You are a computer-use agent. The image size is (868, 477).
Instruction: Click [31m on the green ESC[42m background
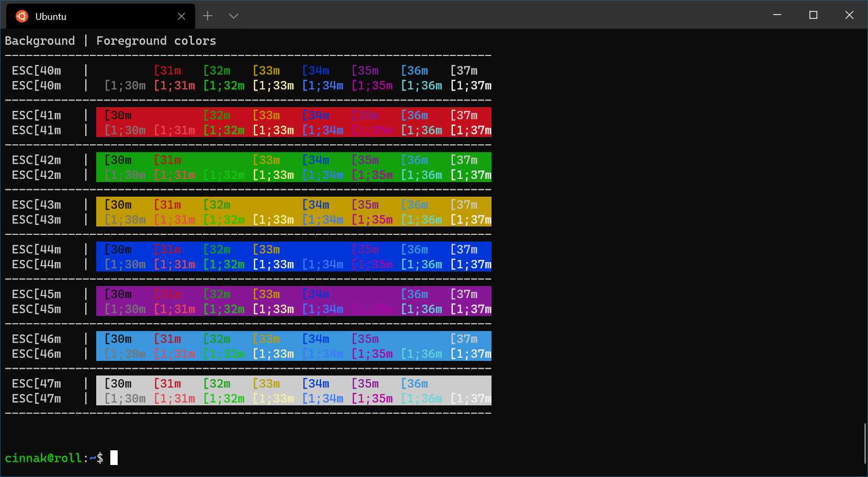pyautogui.click(x=167, y=160)
